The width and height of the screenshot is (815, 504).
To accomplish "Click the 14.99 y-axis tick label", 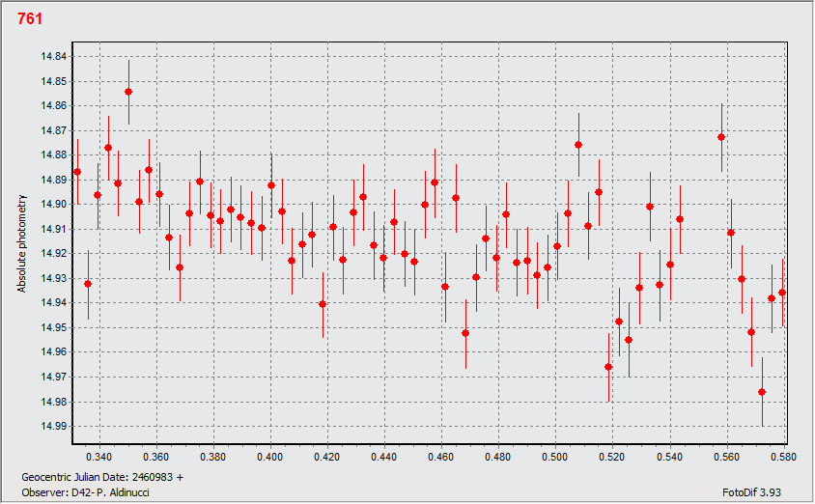I will (x=53, y=427).
